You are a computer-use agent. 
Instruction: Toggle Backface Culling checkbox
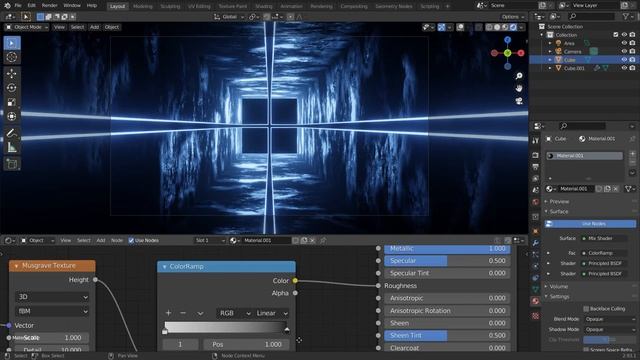click(x=586, y=309)
